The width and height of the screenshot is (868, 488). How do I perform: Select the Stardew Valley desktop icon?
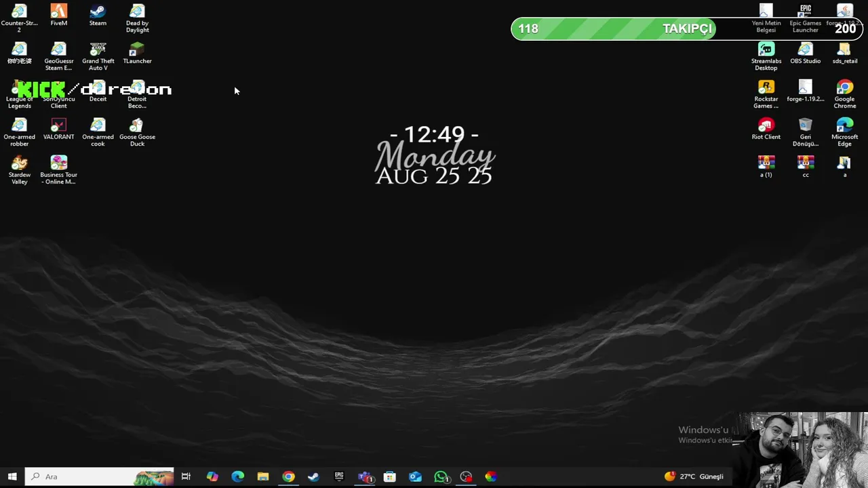click(x=19, y=170)
